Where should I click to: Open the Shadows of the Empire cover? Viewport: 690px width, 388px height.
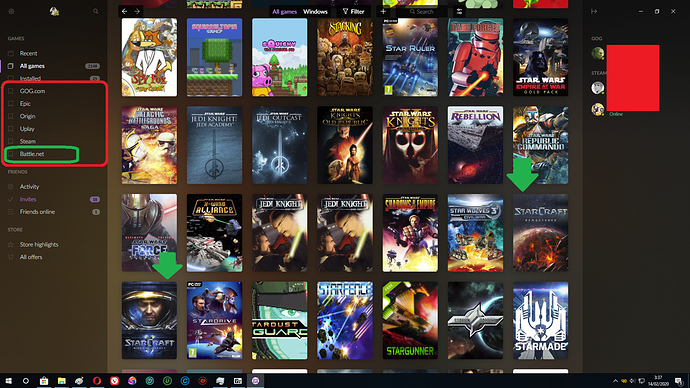(410, 233)
